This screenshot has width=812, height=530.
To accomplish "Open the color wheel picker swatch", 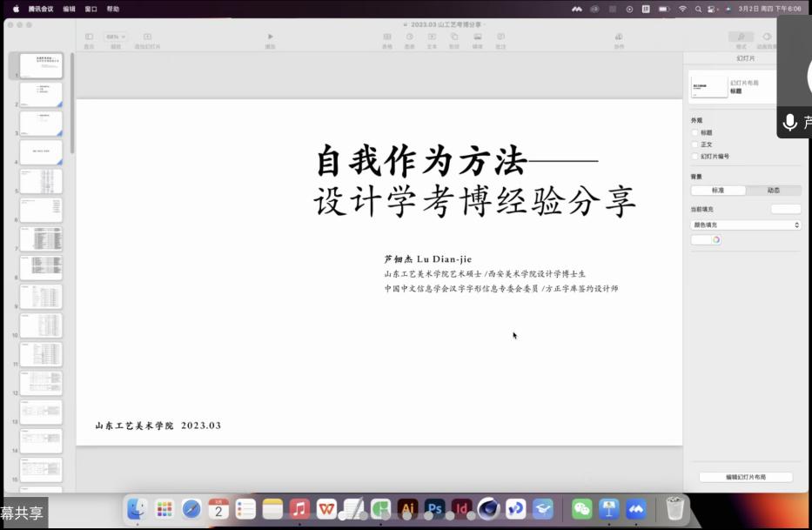I will click(x=715, y=240).
